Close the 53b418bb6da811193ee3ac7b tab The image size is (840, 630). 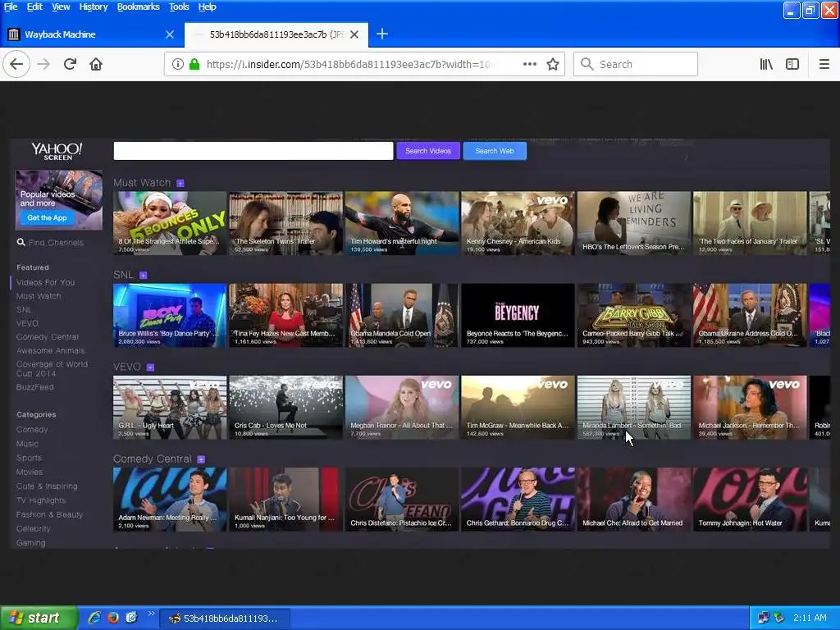pos(354,34)
